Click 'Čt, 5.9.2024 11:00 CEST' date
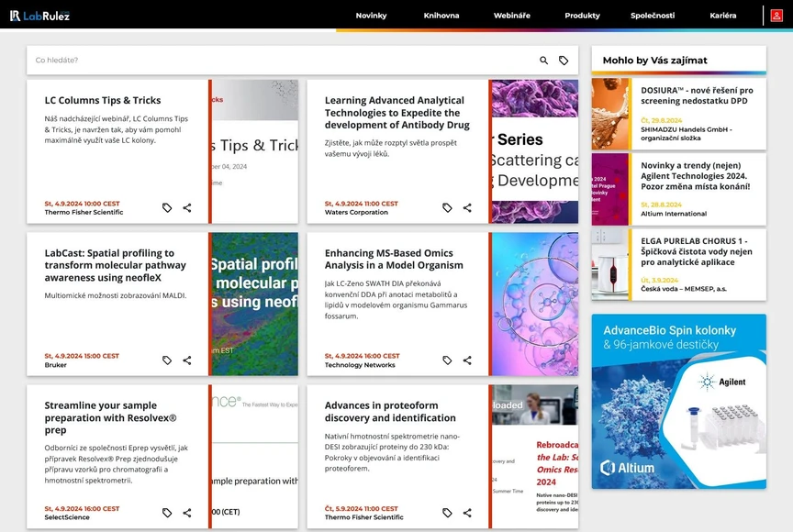 tap(361, 509)
